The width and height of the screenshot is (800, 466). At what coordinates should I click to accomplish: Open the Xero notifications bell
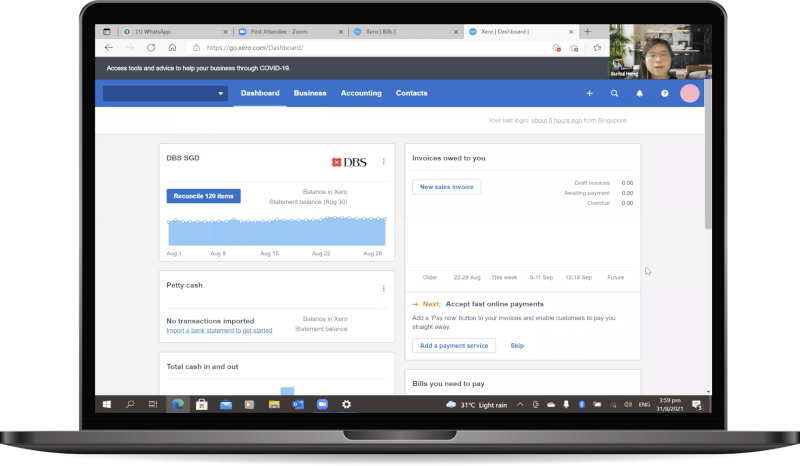point(639,93)
